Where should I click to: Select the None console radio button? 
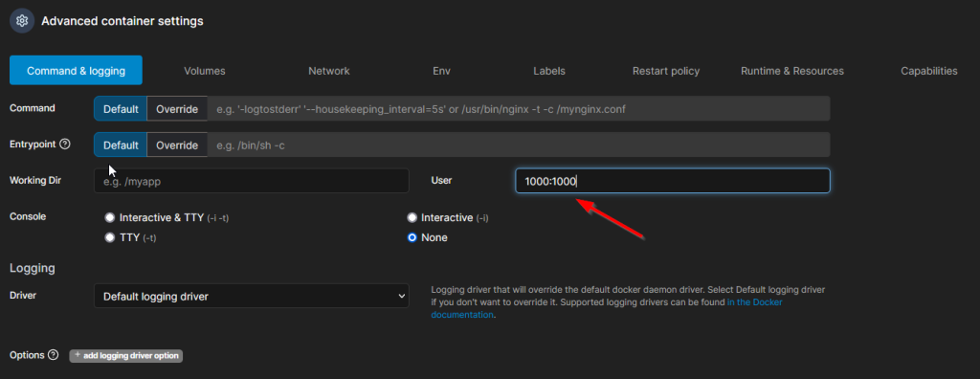(x=412, y=237)
